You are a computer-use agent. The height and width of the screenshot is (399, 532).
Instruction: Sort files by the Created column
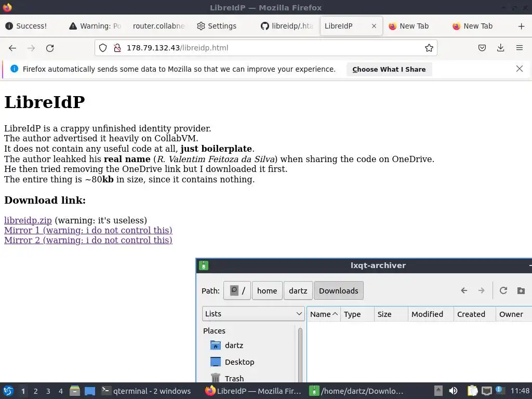point(475,314)
